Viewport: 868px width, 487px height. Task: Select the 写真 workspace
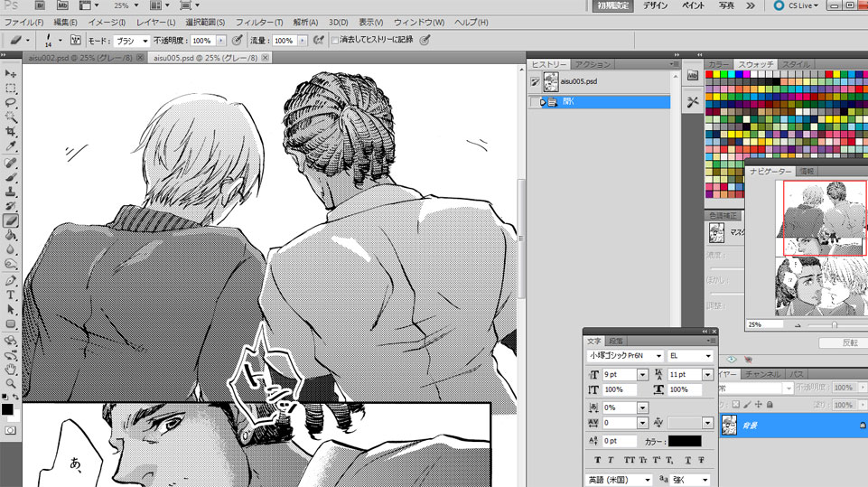726,5
